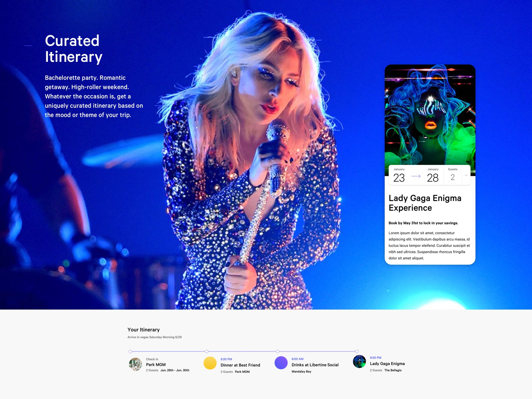Select the timeline marker above Check in
532x399 pixels.
pyautogui.click(x=130, y=351)
